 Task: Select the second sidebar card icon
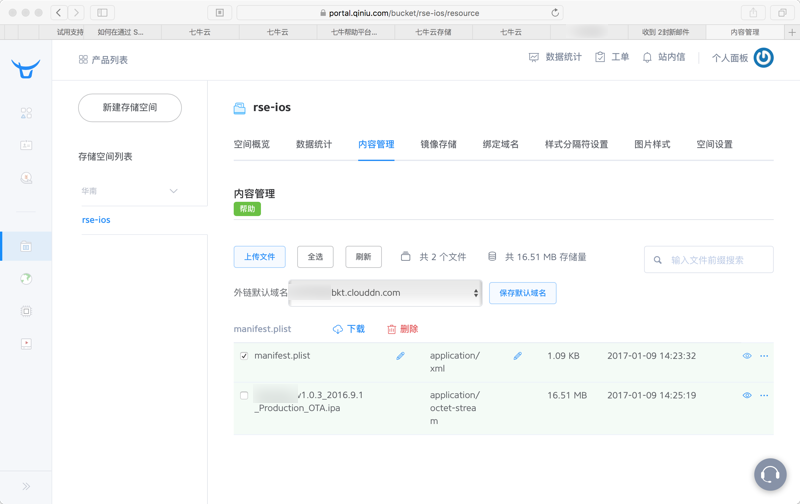coord(26,145)
